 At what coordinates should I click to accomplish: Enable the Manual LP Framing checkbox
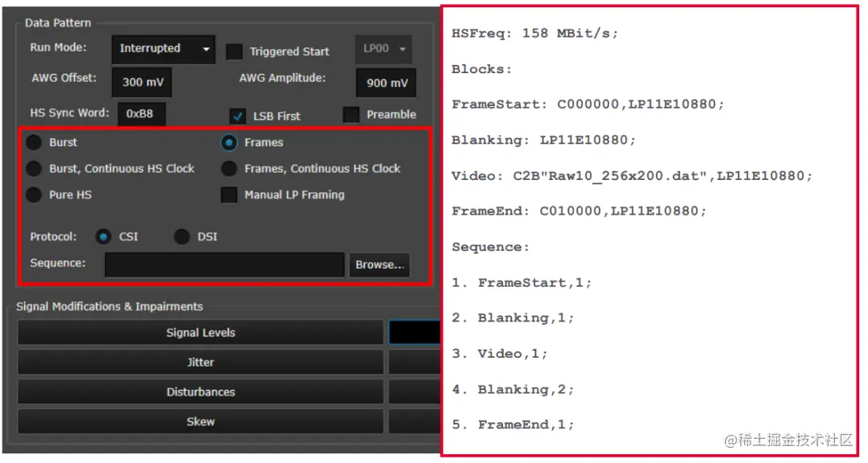(228, 195)
